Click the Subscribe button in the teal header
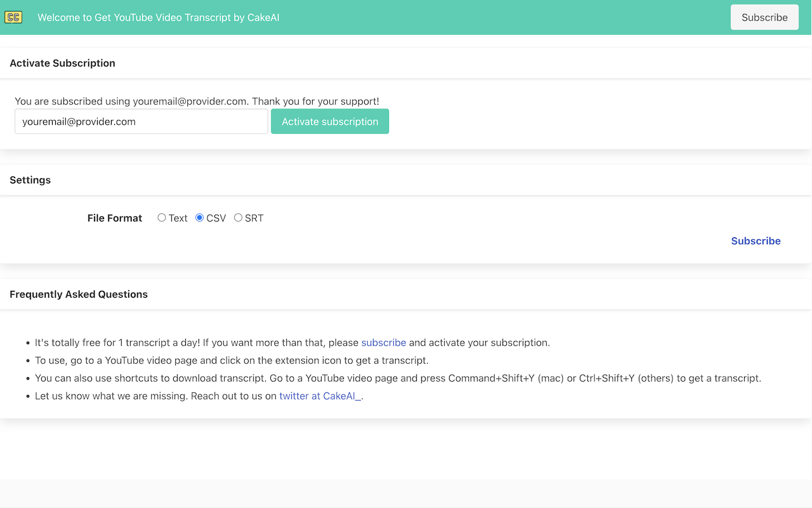Image resolution: width=812 pixels, height=508 pixels. coord(764,17)
